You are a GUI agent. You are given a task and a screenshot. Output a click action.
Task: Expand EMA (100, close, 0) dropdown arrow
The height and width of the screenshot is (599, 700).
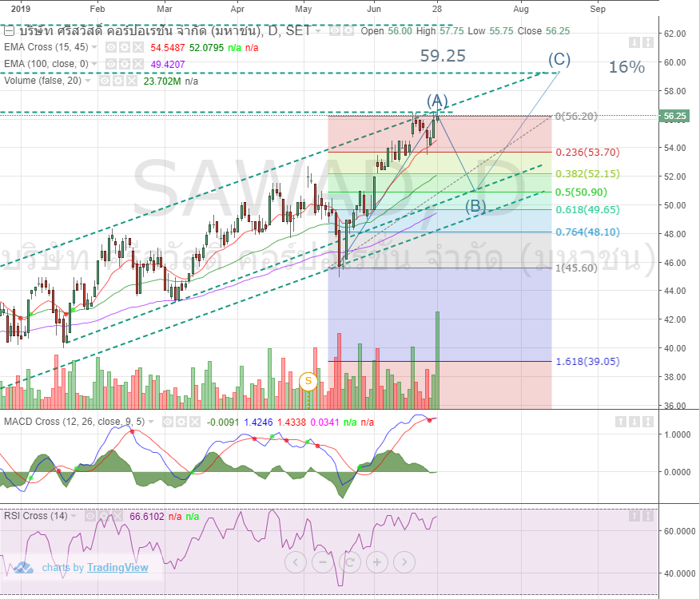pyautogui.click(x=94, y=64)
